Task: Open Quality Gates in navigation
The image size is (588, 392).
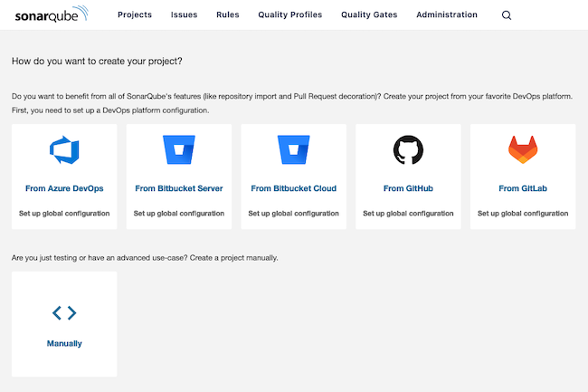Action: pyautogui.click(x=369, y=15)
